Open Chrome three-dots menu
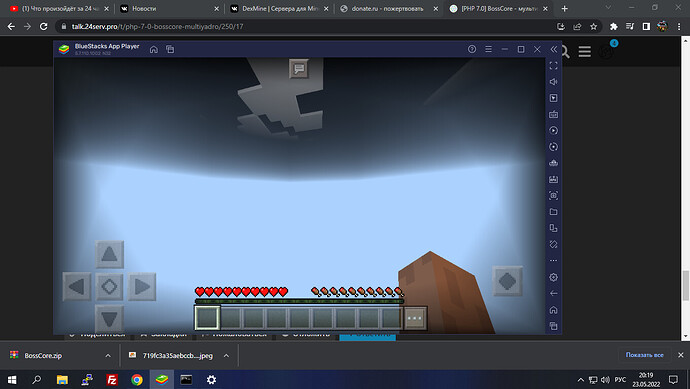This screenshot has height=389, width=690. coord(679,26)
